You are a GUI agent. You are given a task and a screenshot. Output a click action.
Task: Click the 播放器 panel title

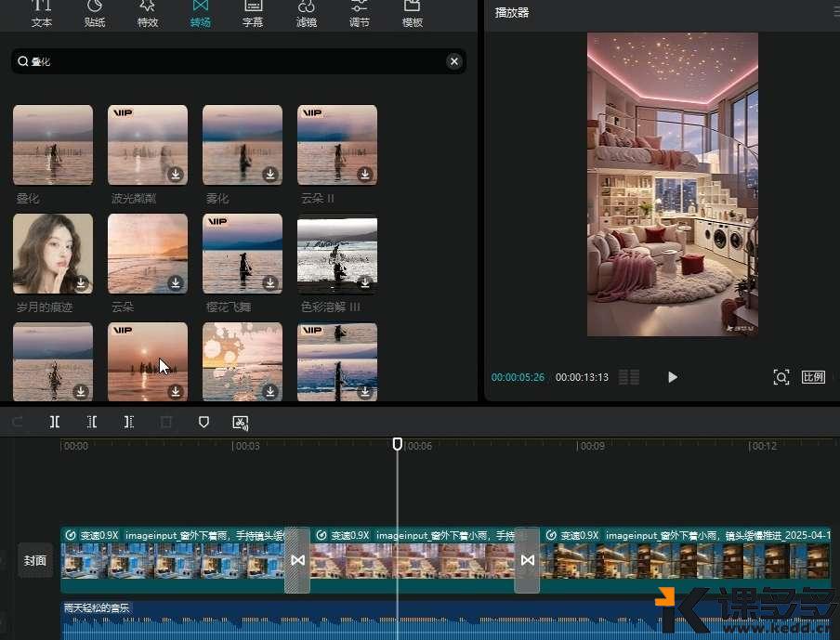click(512, 13)
